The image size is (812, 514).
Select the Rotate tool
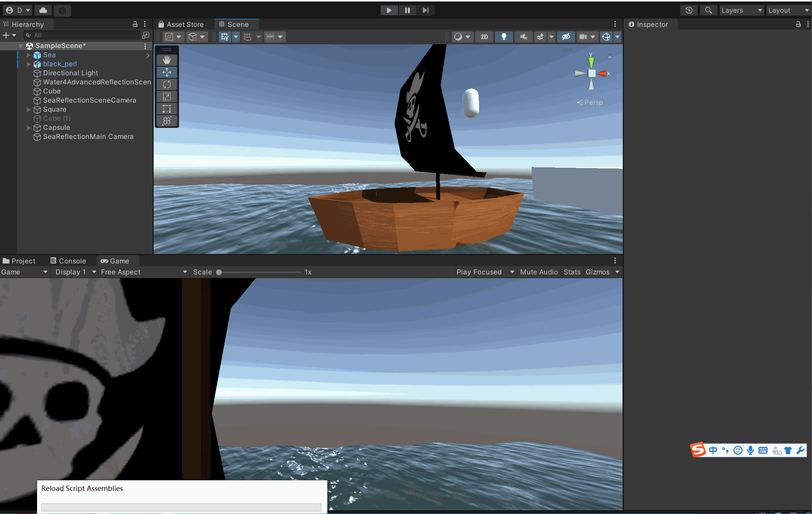[x=166, y=84]
